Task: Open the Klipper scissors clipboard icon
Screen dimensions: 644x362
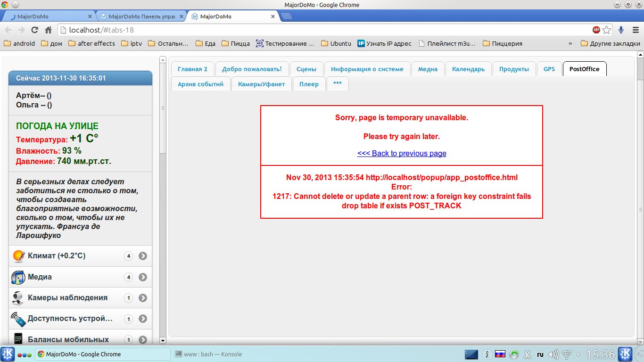Action: [528, 354]
